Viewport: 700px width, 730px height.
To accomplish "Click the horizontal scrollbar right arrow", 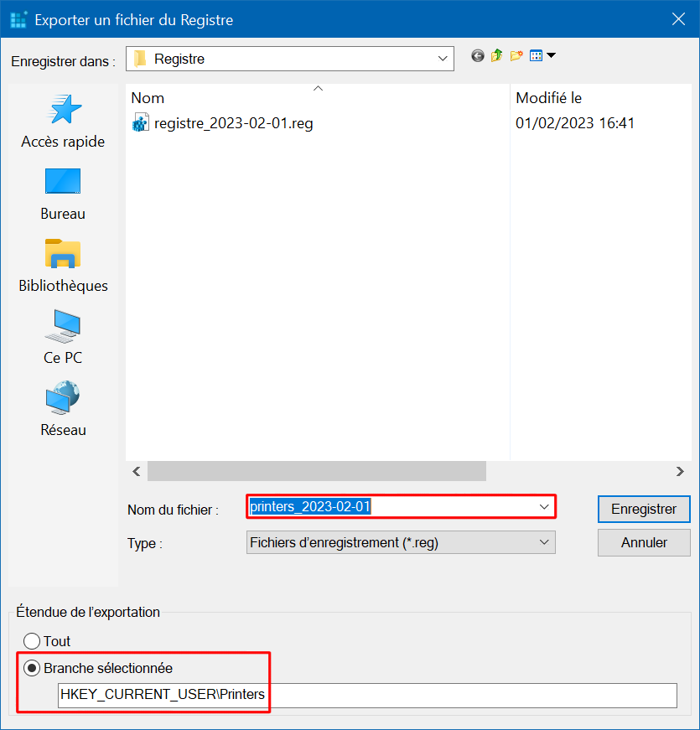I will [x=680, y=472].
